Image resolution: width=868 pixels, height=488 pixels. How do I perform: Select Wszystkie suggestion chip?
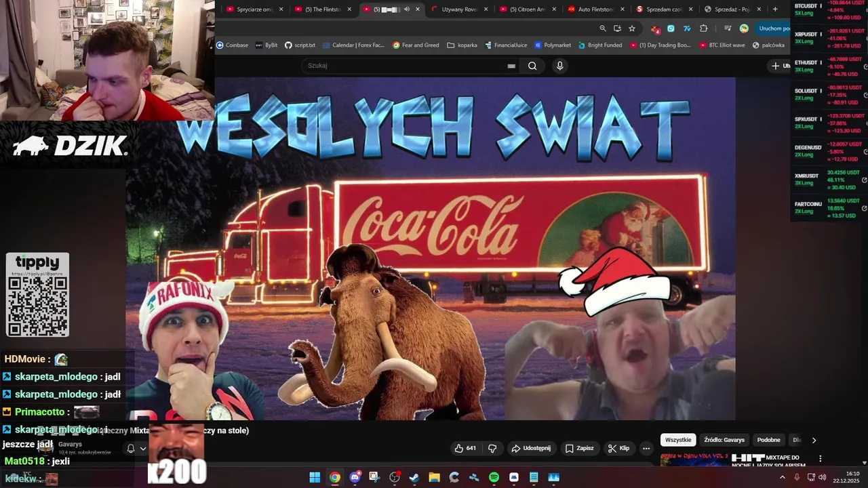click(x=678, y=440)
